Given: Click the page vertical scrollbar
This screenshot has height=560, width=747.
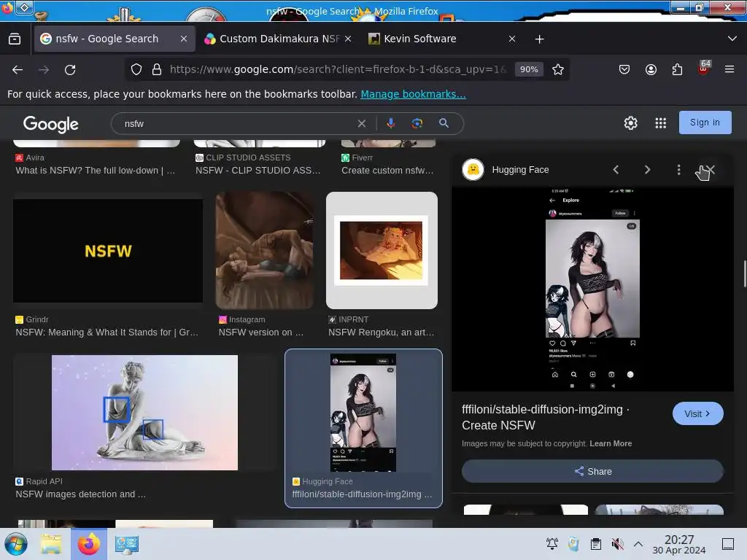Looking at the screenshot, I should click(744, 274).
